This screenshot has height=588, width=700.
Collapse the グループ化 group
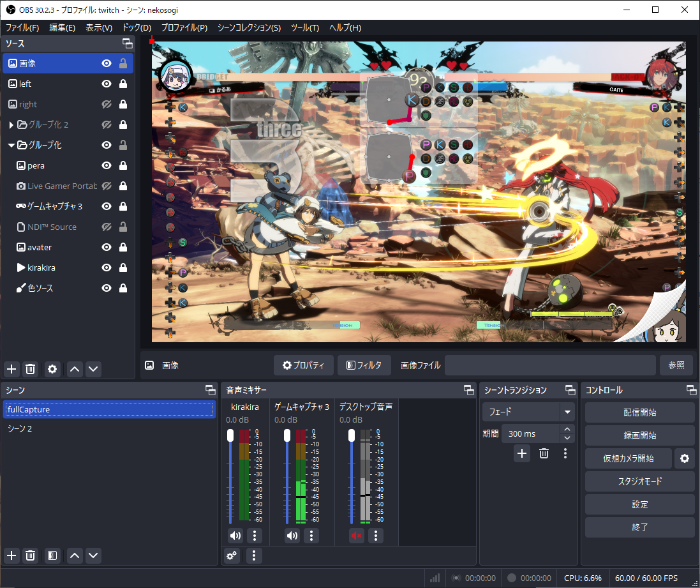(11, 145)
